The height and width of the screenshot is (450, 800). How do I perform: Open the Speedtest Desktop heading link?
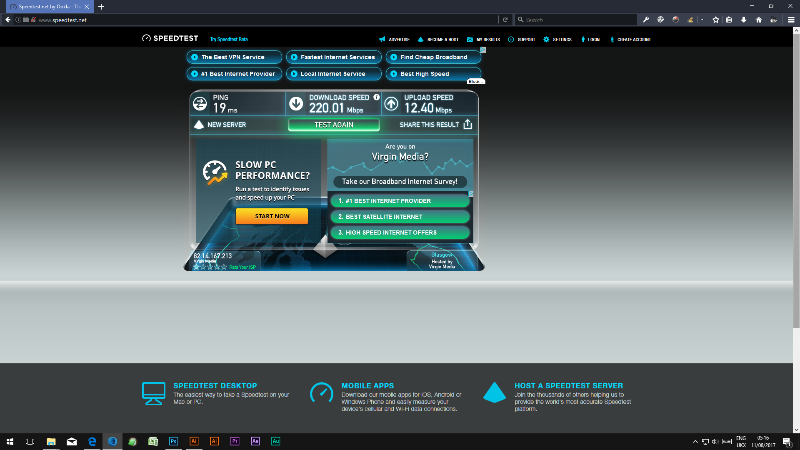tap(215, 386)
